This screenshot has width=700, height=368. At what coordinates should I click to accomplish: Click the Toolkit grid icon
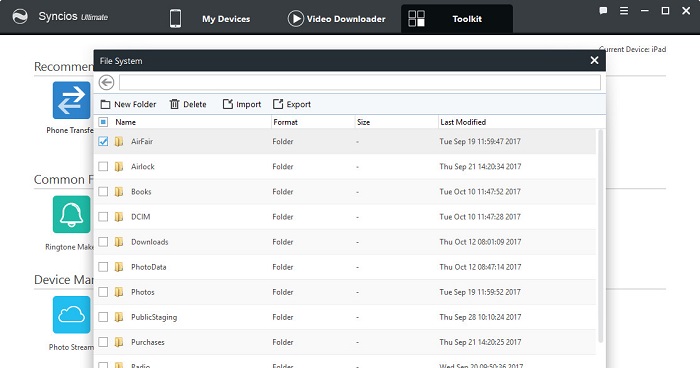417,19
